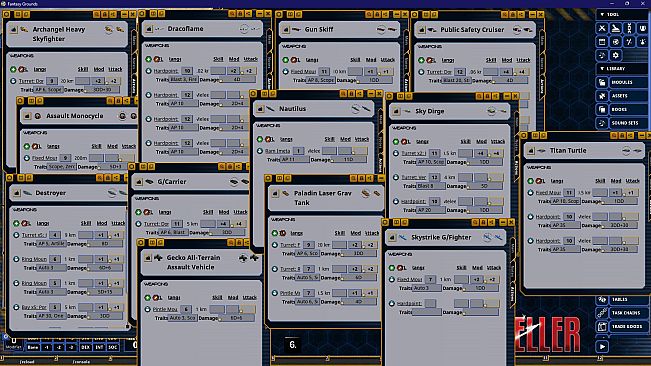
Task: Expand the Fixed Mount weapon in Gun Skiff
Action: (x=286, y=71)
